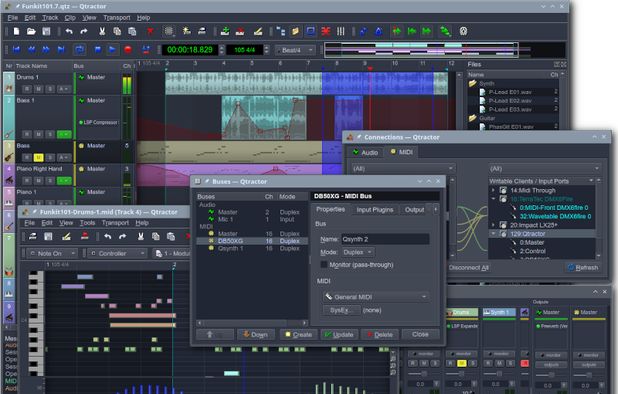Click the red Connections icon in the main toolbar

pos(326,31)
